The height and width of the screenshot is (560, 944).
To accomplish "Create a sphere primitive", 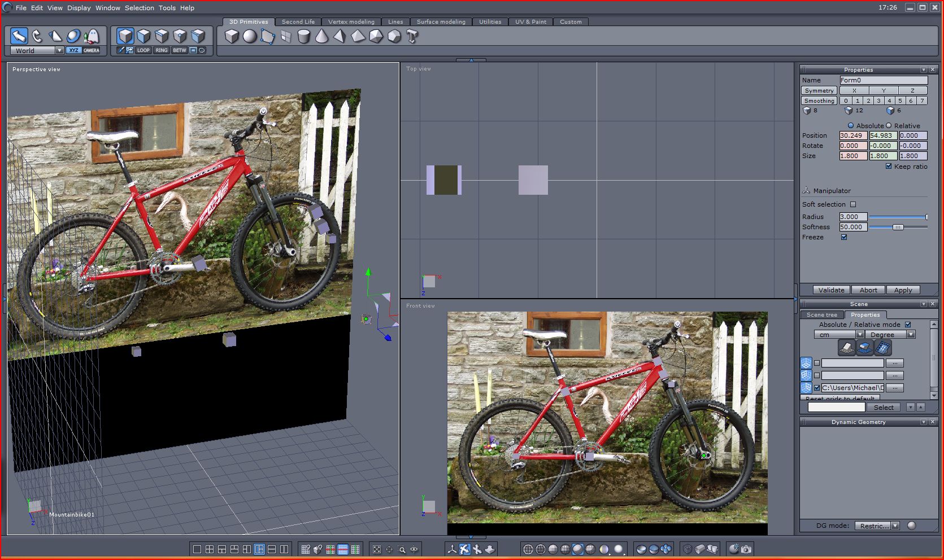I will (250, 37).
